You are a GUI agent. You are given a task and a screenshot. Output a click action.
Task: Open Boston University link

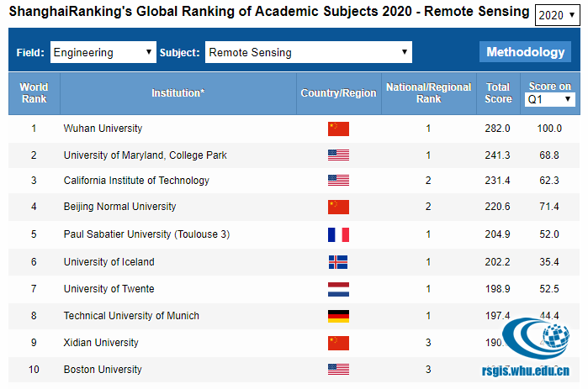(x=103, y=370)
